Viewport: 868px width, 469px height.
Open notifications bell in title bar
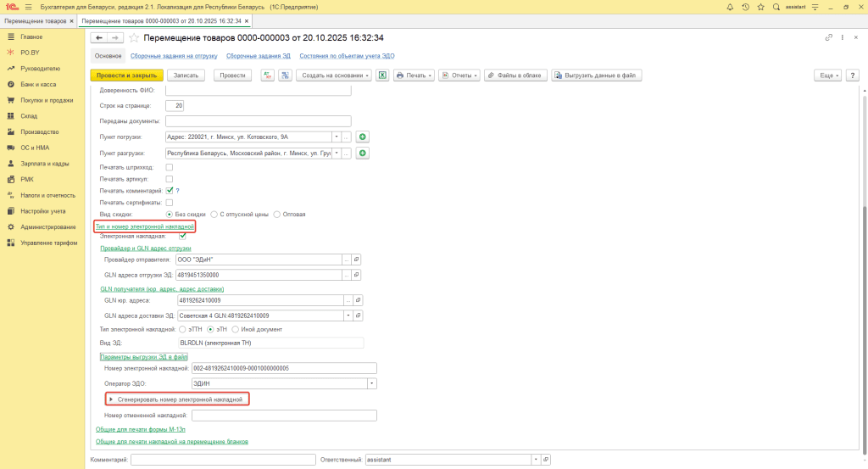(x=731, y=7)
